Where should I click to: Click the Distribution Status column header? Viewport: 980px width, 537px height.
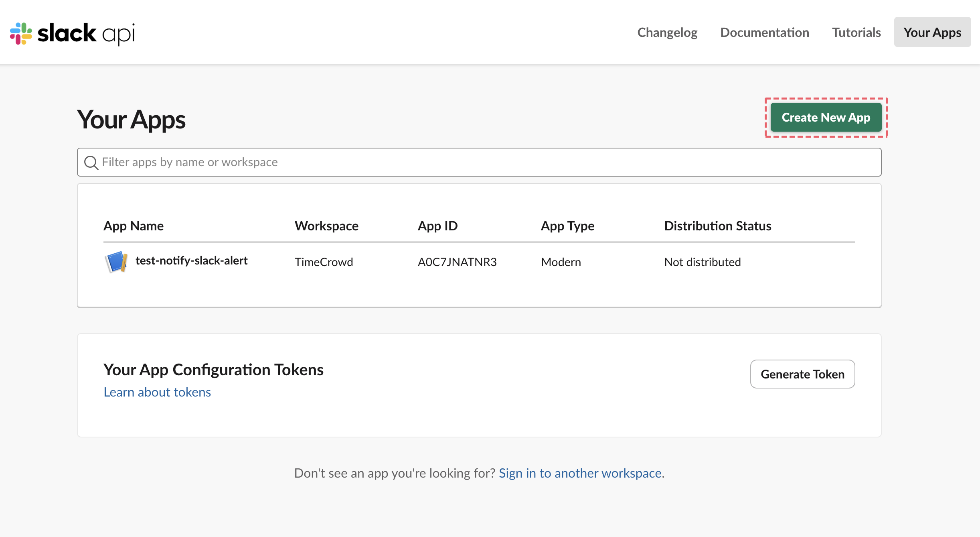point(717,226)
